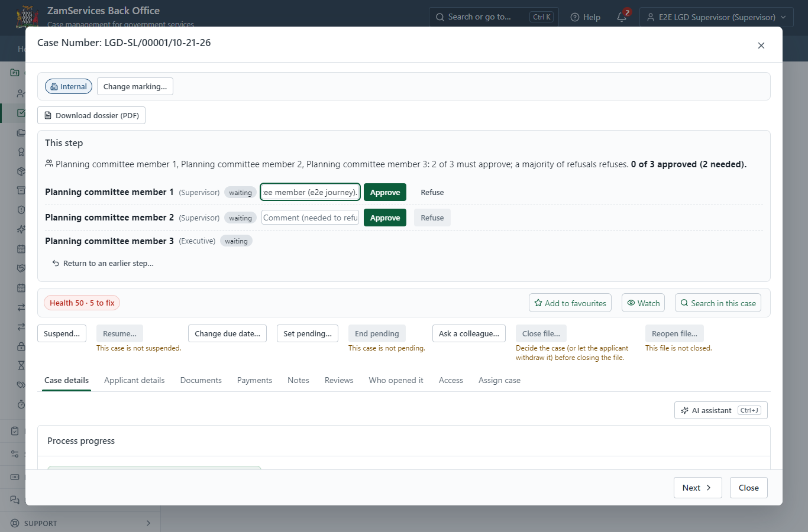Click the ZamServices coat of arms logo
The image size is (808, 532).
click(27, 17)
